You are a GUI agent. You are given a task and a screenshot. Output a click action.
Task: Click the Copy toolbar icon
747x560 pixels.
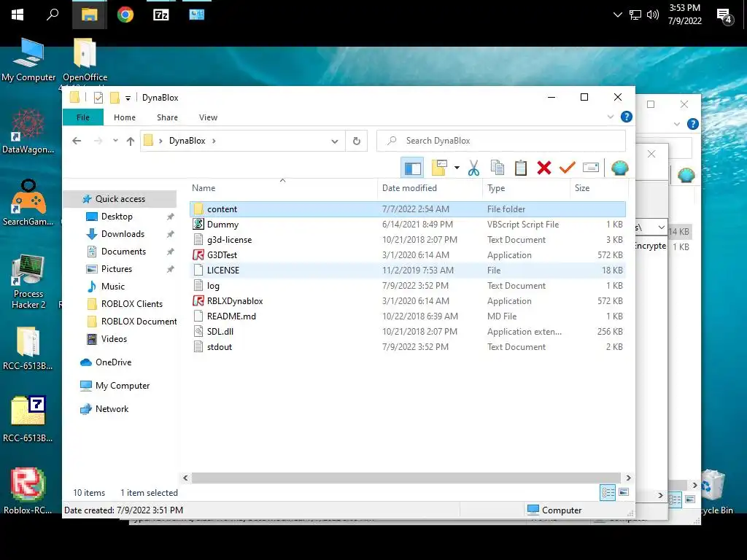498,168
